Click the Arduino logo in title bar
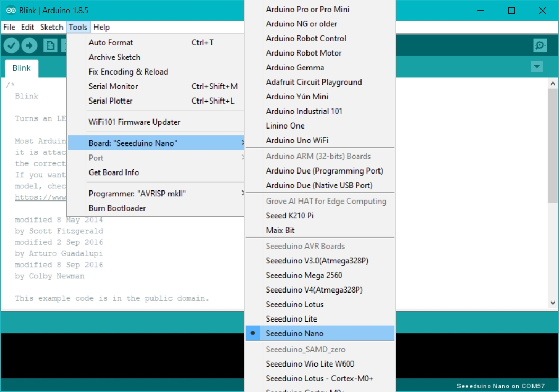 point(10,10)
